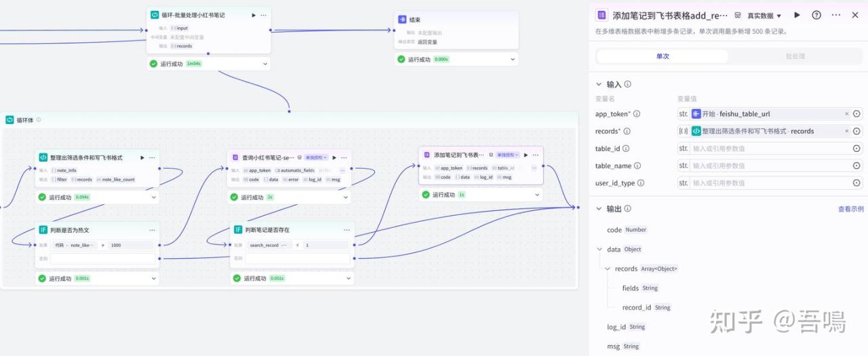Run the loop batch-process Xiaohongshu notes node
868x356 pixels.
[254, 15]
